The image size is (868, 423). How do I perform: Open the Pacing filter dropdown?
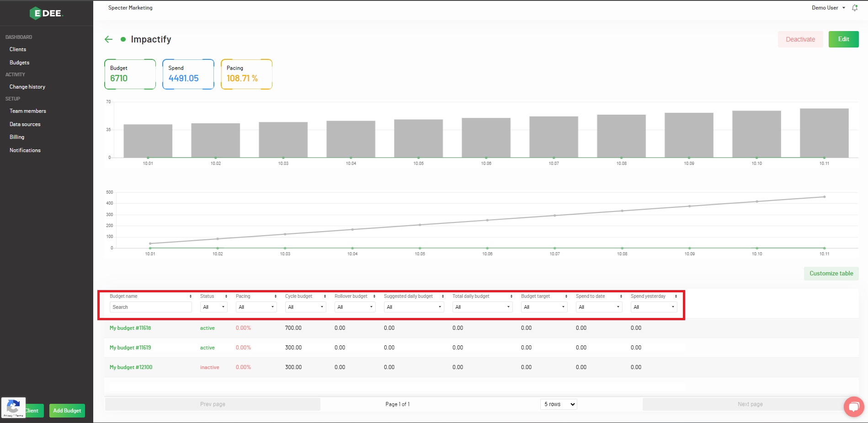point(256,307)
